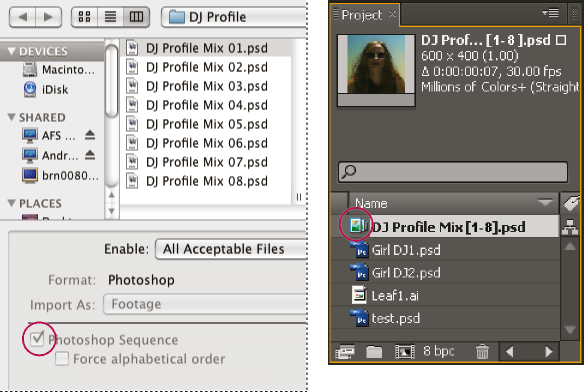Click the sidebar scroll down arrow
The height and width of the screenshot is (392, 584).
point(111,211)
